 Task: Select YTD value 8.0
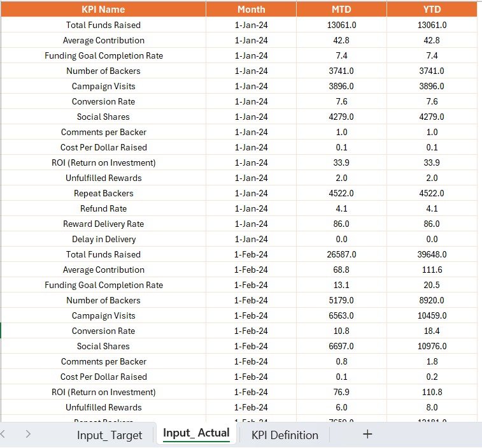click(x=432, y=407)
